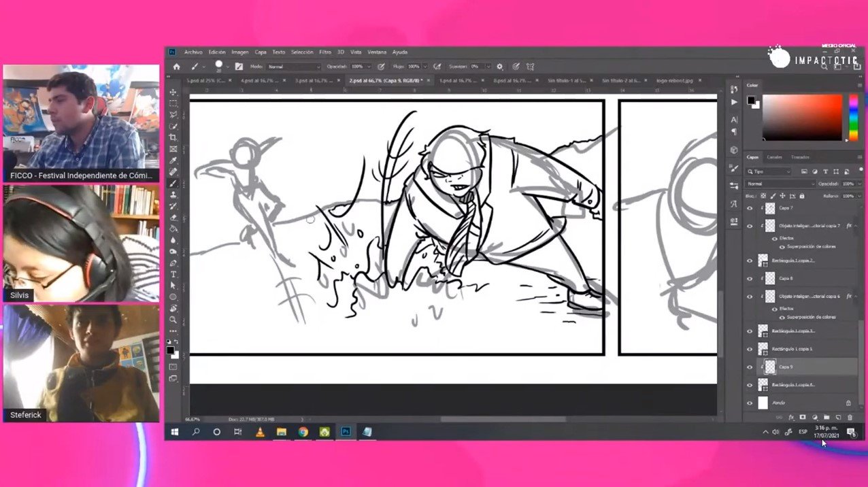Toggle visibility of Rectángulo 1 copia 2
The width and height of the screenshot is (868, 487).
click(x=750, y=261)
